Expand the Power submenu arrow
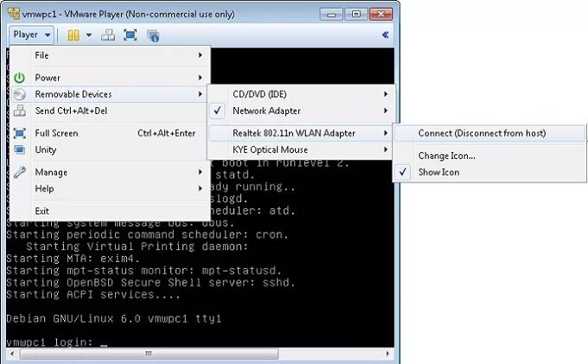Image resolution: width=588 pixels, height=364 pixels. click(x=201, y=78)
